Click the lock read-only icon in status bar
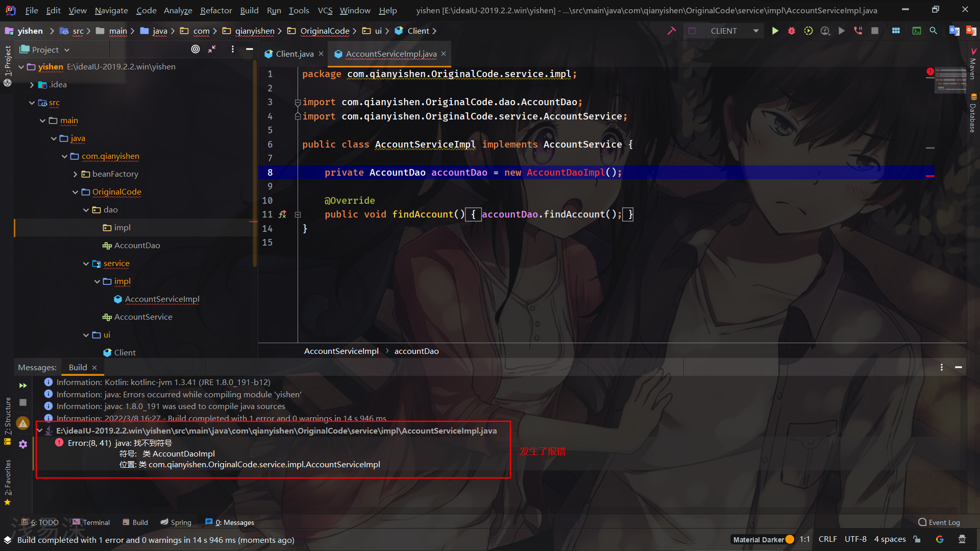Image resolution: width=980 pixels, height=551 pixels. tap(917, 539)
